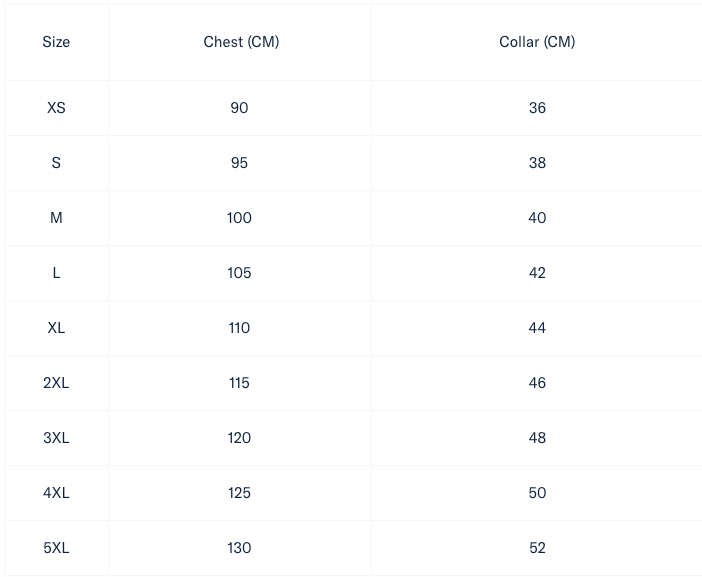
Task: Click the XL size cell
Action: pyautogui.click(x=56, y=328)
